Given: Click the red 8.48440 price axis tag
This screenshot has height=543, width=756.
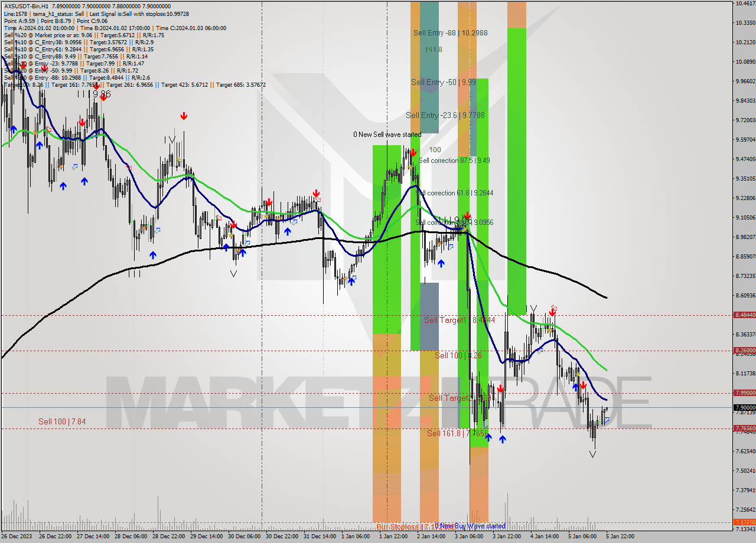Looking at the screenshot, I should pyautogui.click(x=744, y=315).
